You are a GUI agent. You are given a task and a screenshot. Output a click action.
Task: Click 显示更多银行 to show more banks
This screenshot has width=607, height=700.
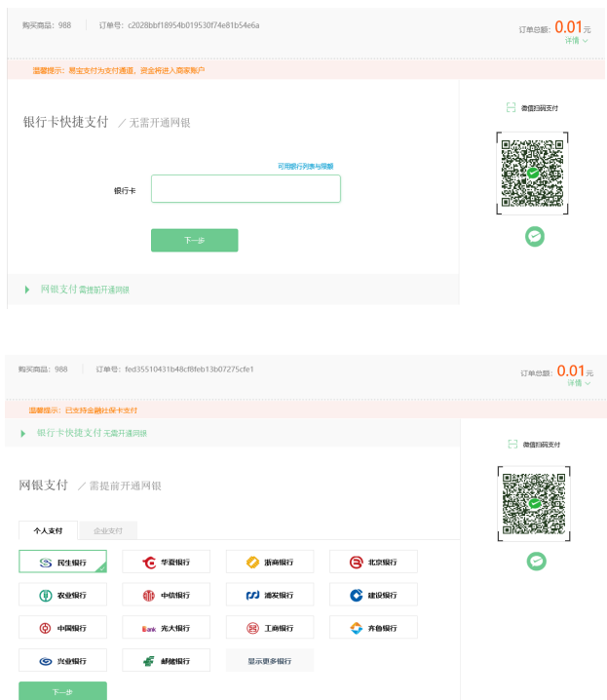pos(270,661)
